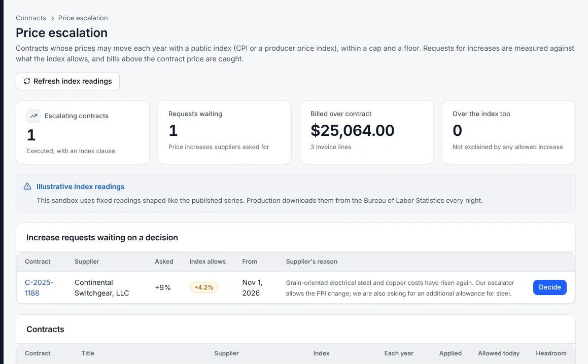Screen dimensions: 588x364
Task: Click the Continental Switchgear, LLC supplier cell
Action: tap(101, 287)
